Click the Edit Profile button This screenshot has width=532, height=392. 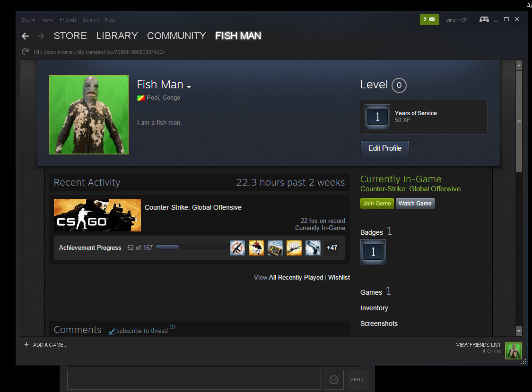[385, 148]
